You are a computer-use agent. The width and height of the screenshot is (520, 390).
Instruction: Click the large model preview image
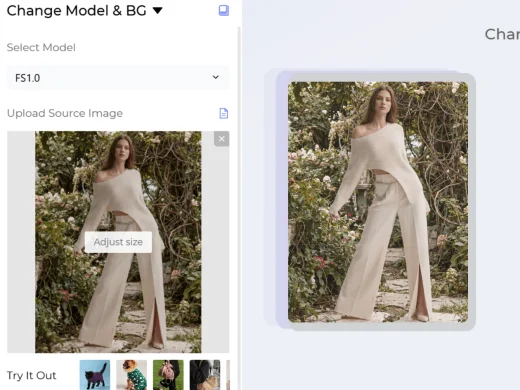378,202
